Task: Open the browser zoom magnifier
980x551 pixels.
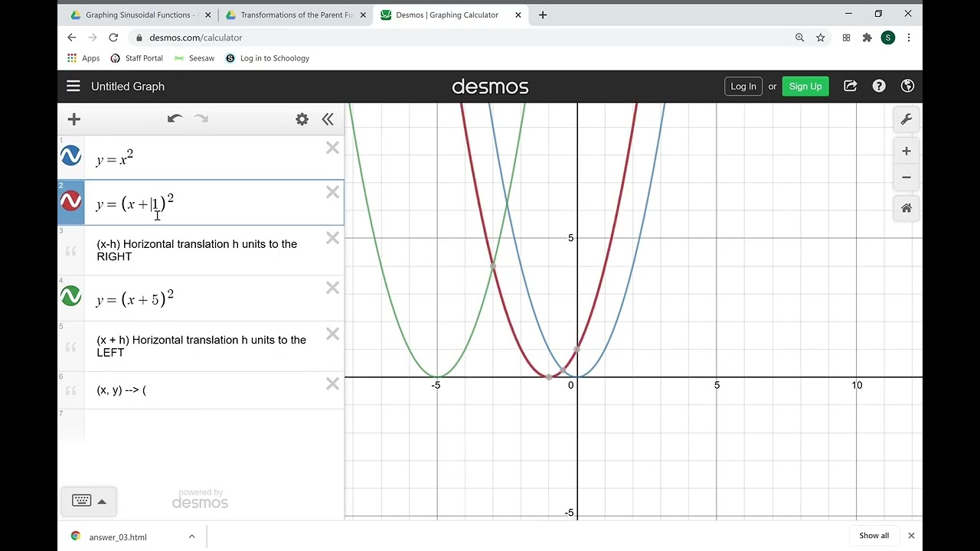Action: pos(799,37)
